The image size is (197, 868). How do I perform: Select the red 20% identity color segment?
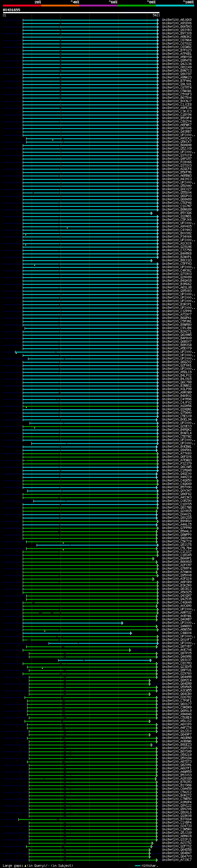(x=22, y=6)
